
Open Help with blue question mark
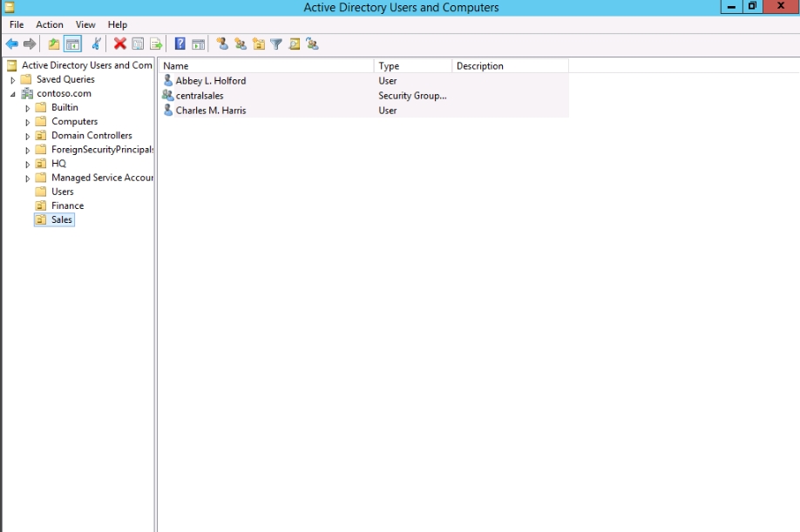tap(180, 44)
